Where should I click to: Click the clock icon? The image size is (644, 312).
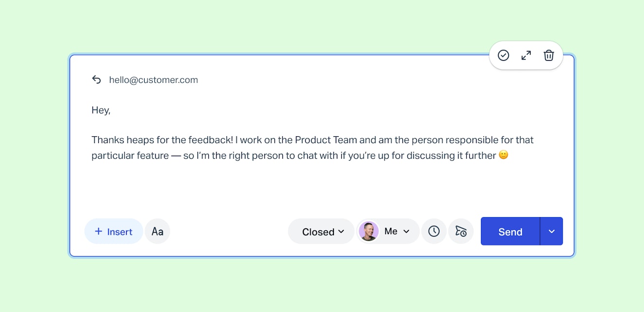click(434, 231)
